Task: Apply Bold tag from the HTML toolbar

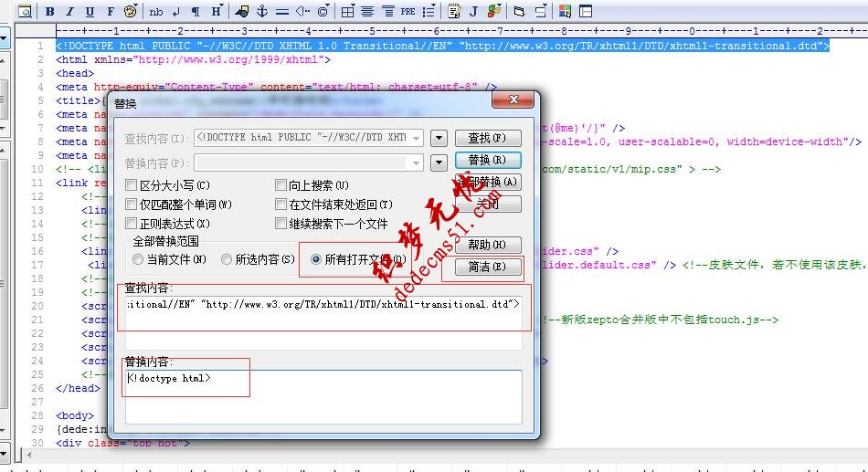Action: coord(50,11)
